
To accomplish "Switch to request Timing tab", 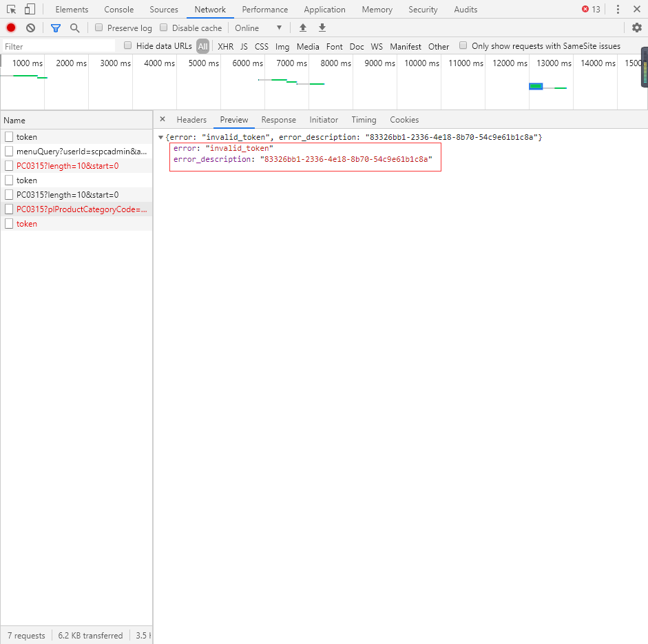I will (364, 119).
